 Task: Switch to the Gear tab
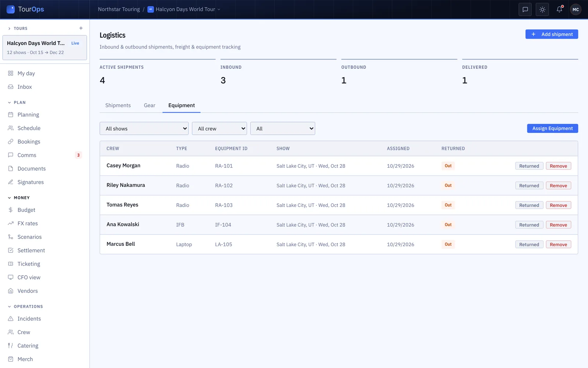tap(150, 105)
